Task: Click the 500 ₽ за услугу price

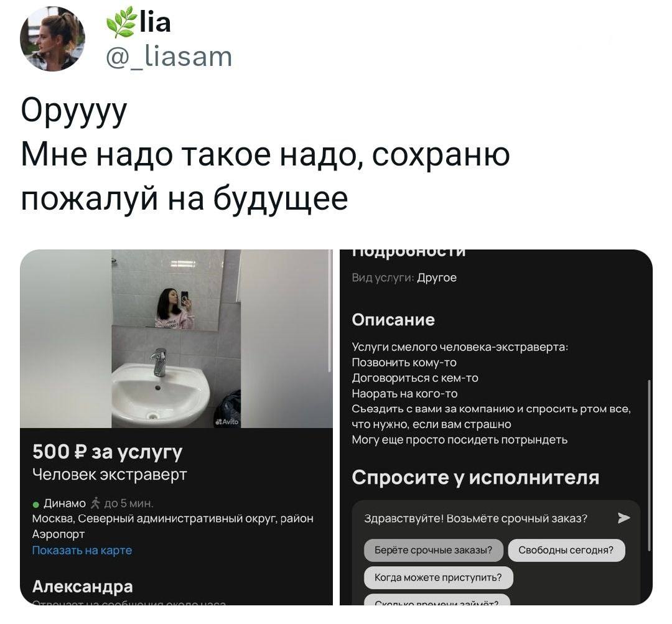Action: point(107,452)
